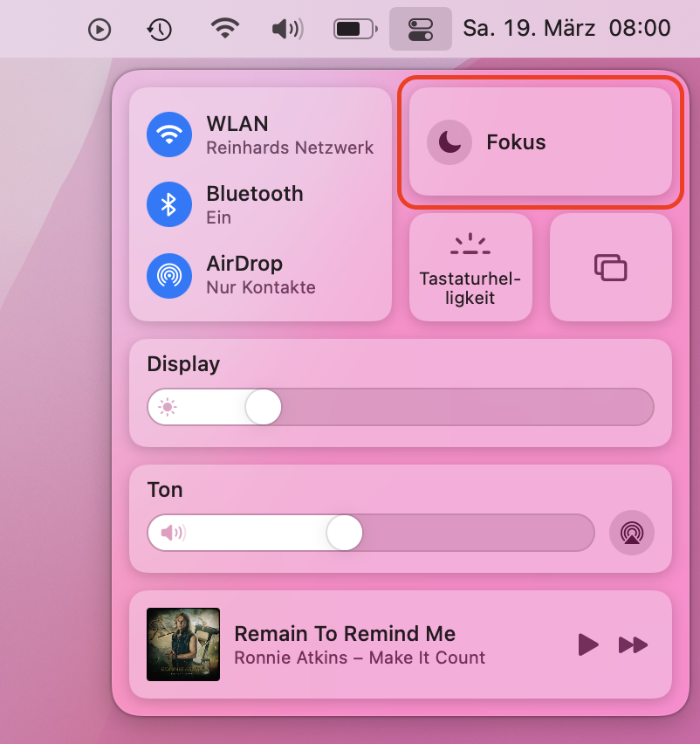Open Tastaturhelligkeit control
Screen dimensions: 700x744
pos(470,267)
